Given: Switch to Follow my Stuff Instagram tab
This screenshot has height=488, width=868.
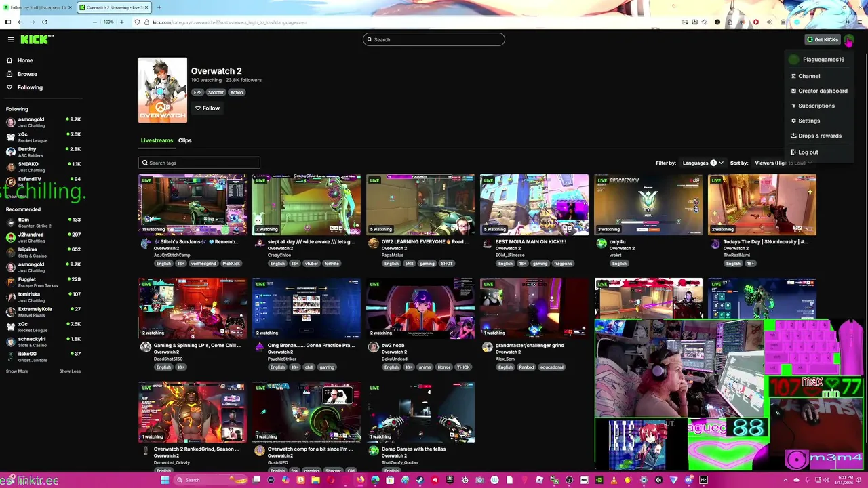Looking at the screenshot, I should coord(38,7).
